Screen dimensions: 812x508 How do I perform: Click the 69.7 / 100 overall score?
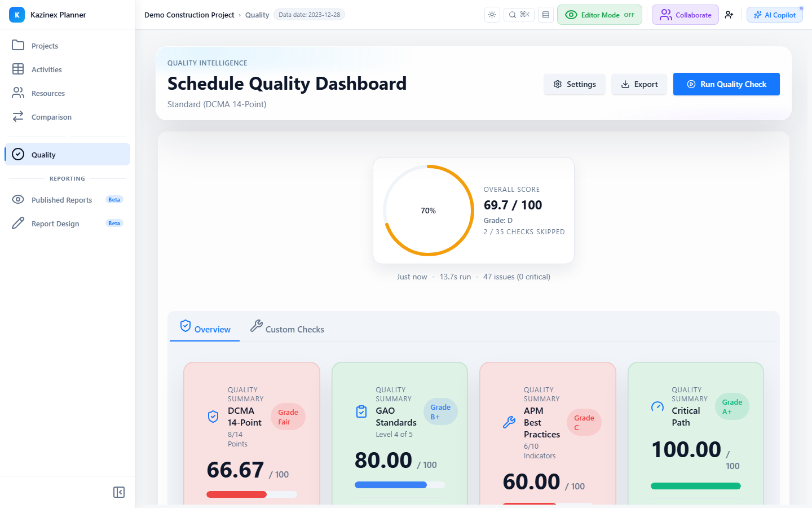(x=513, y=205)
